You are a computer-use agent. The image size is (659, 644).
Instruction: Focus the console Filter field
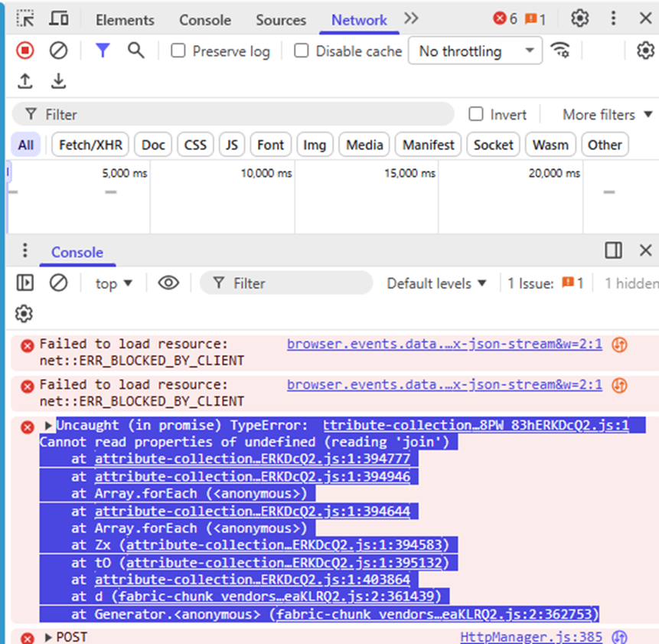[286, 283]
